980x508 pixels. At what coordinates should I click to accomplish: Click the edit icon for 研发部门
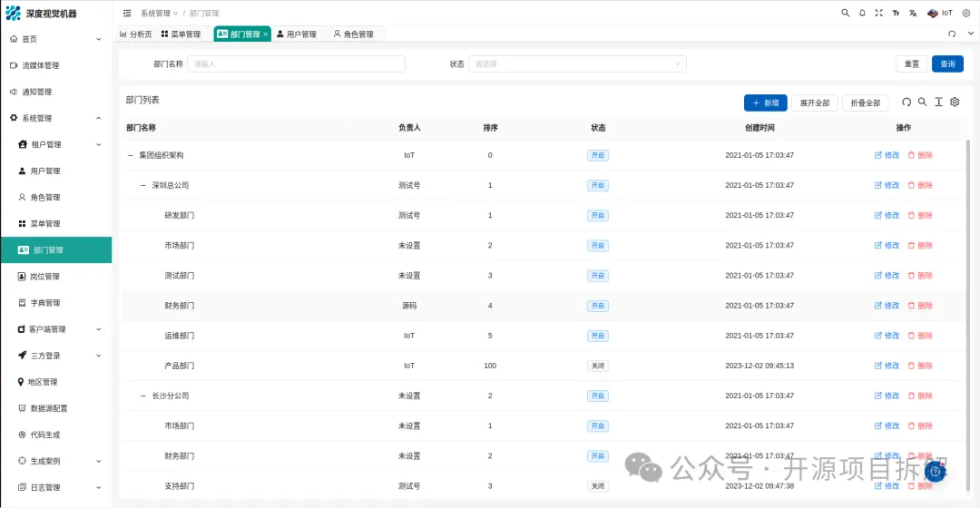(x=877, y=216)
